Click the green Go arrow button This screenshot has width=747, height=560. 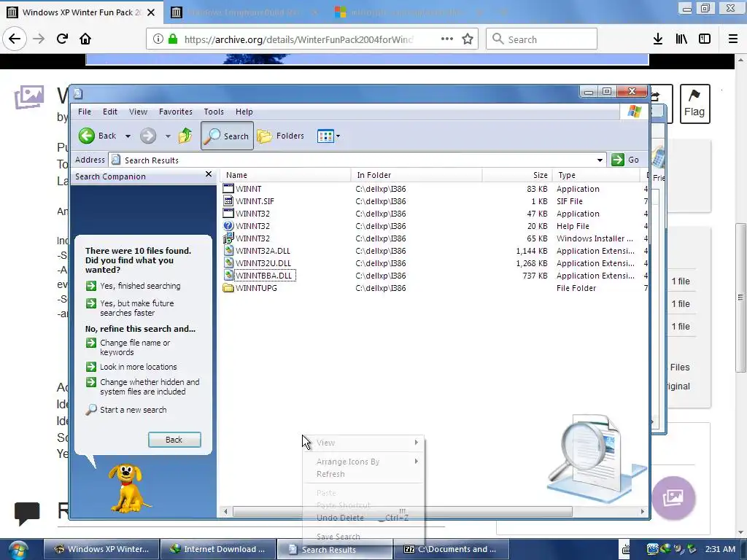click(618, 160)
